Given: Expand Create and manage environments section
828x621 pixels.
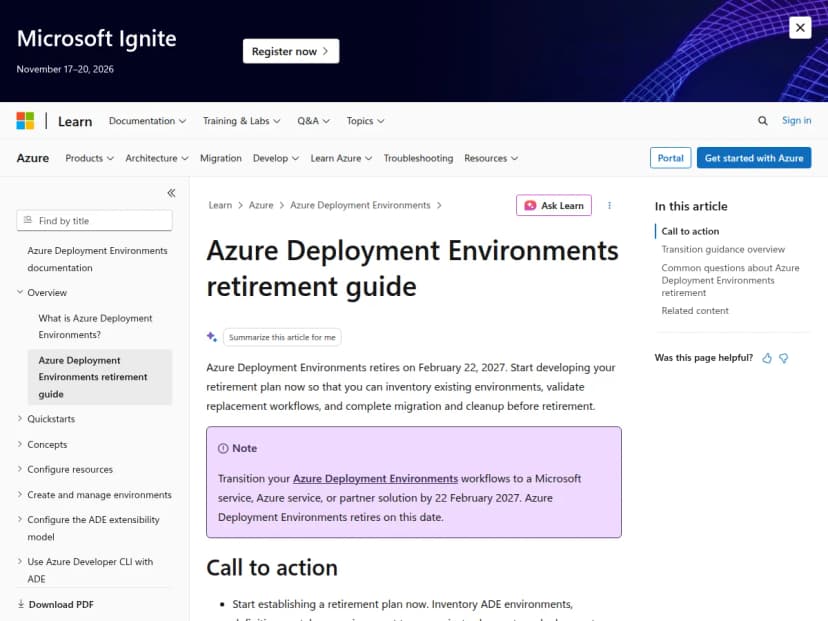Looking at the screenshot, I should click(20, 494).
